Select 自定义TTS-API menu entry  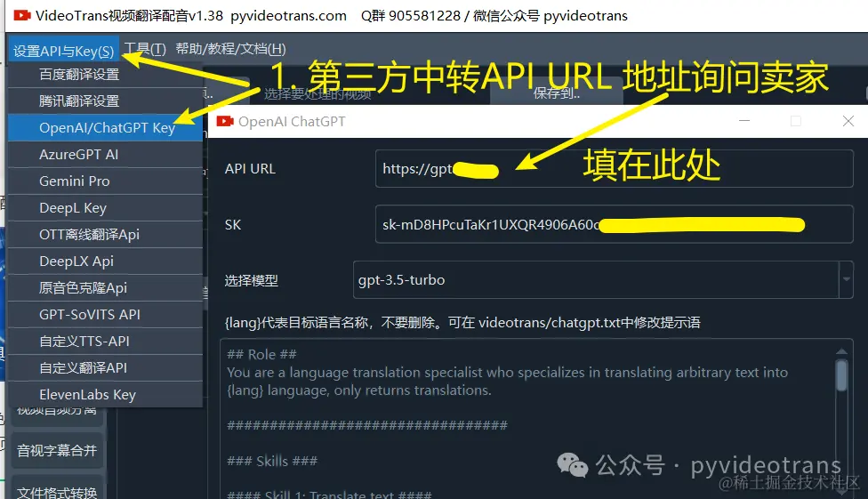coord(105,341)
